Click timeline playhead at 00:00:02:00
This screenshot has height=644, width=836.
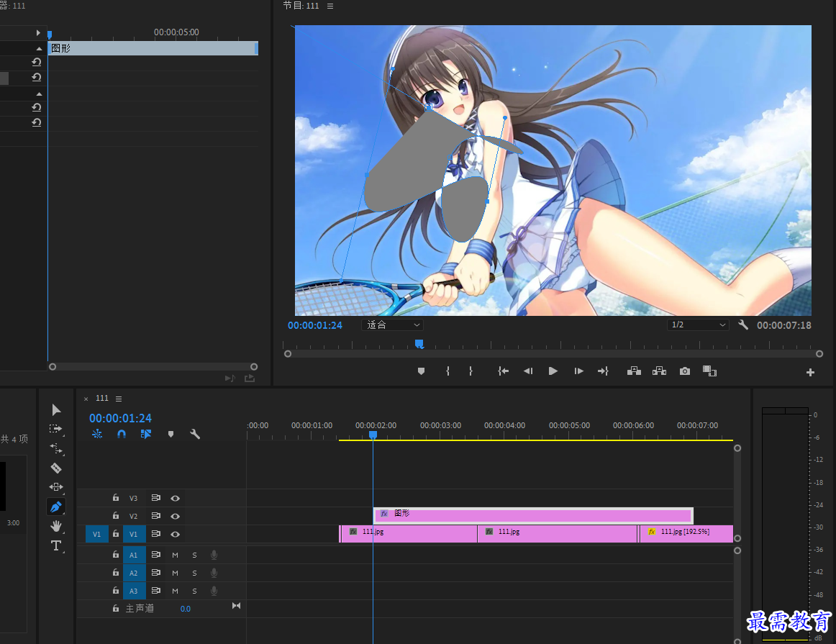[x=373, y=435]
